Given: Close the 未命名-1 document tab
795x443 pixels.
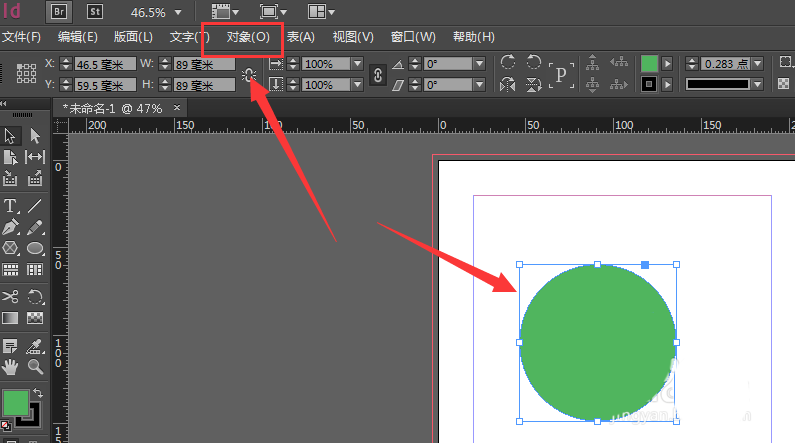Looking at the screenshot, I should click(x=177, y=107).
